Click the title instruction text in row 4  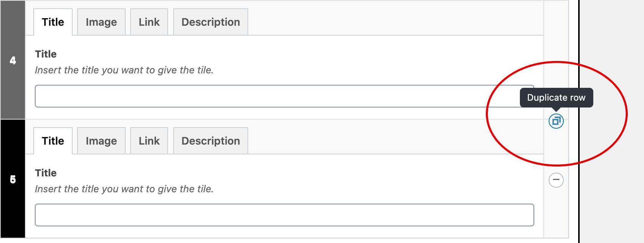pyautogui.click(x=124, y=70)
